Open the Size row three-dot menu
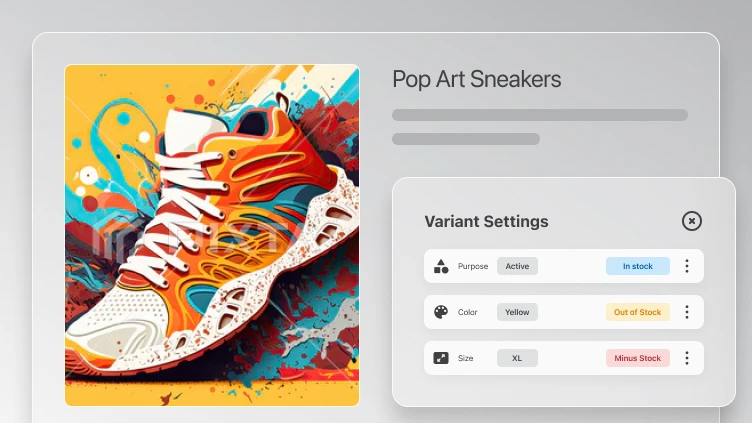Viewport: 752px width, 423px height. point(687,358)
